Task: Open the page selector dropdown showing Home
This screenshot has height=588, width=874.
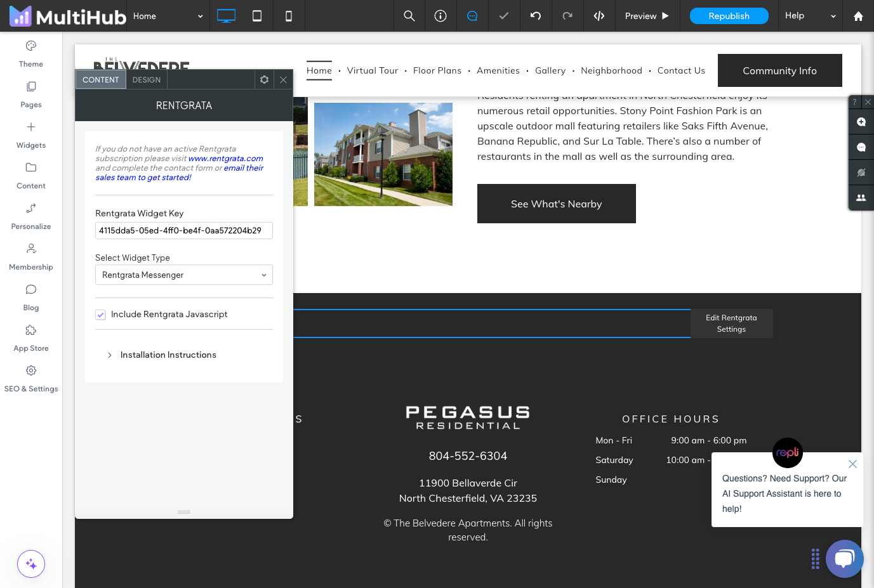Action: [168, 16]
